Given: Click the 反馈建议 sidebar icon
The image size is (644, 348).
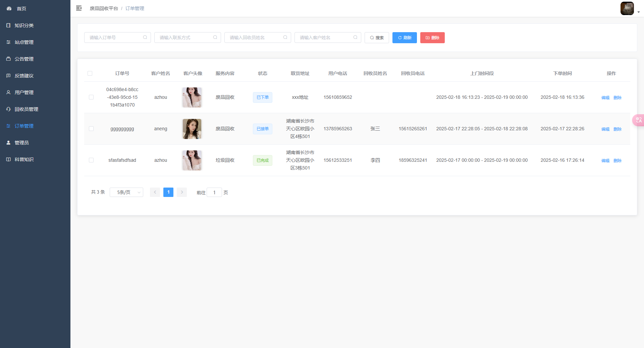Looking at the screenshot, I should 8,76.
